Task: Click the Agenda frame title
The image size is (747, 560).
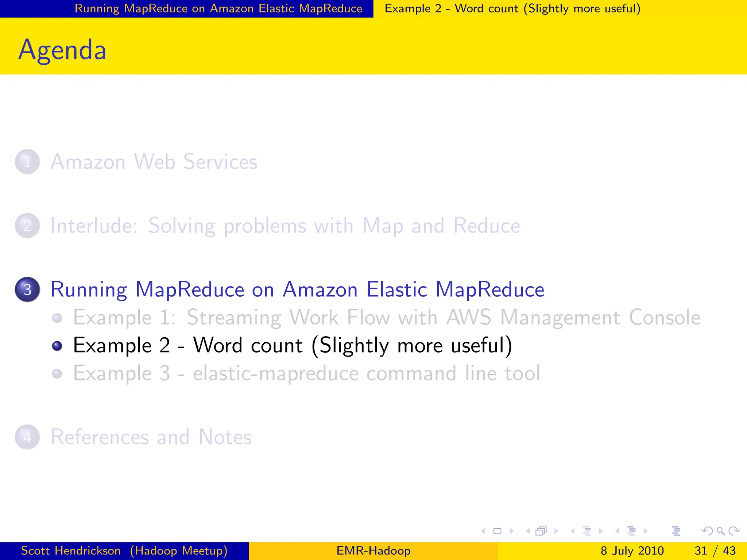Action: 62,50
